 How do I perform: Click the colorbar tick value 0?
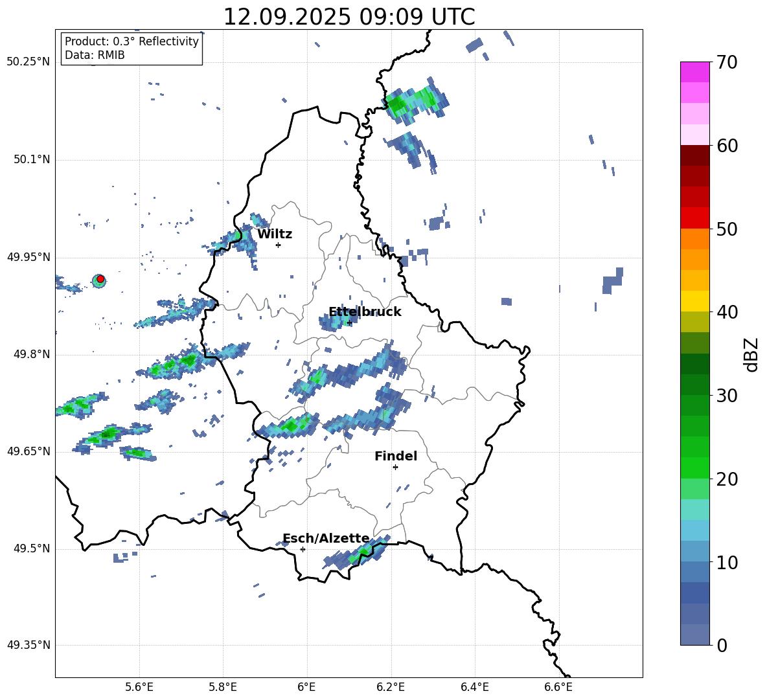[722, 645]
